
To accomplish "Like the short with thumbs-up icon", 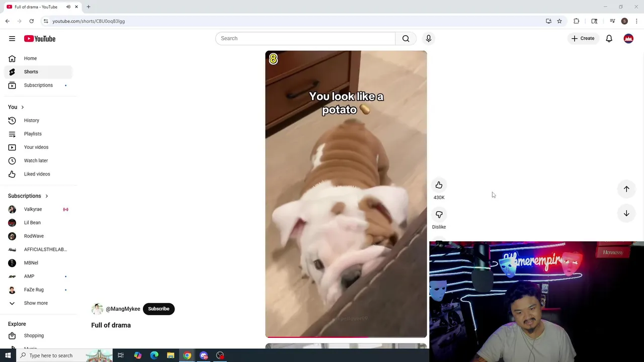I will click(439, 185).
